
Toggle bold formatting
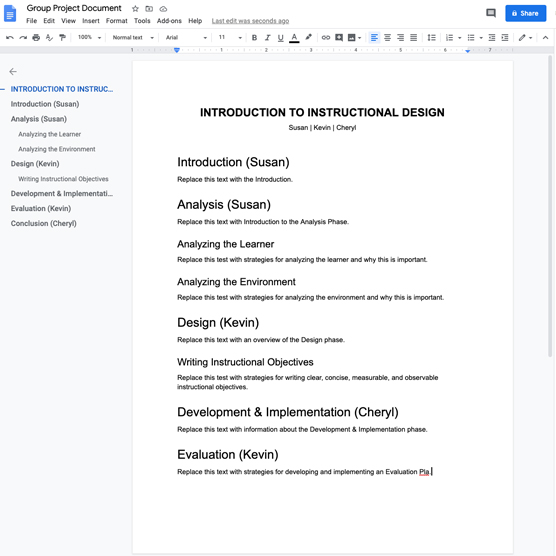[254, 38]
